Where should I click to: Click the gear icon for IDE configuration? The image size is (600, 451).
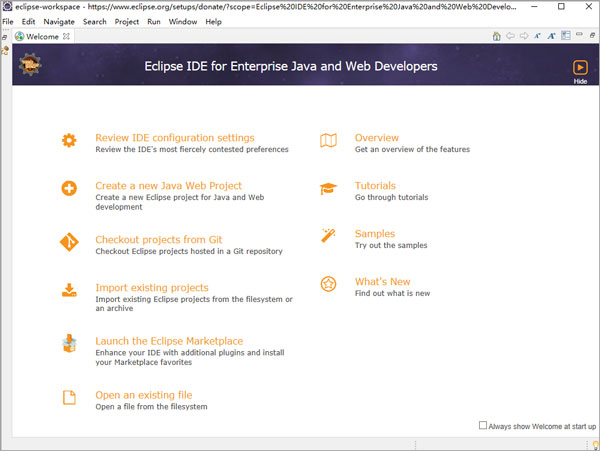69,140
